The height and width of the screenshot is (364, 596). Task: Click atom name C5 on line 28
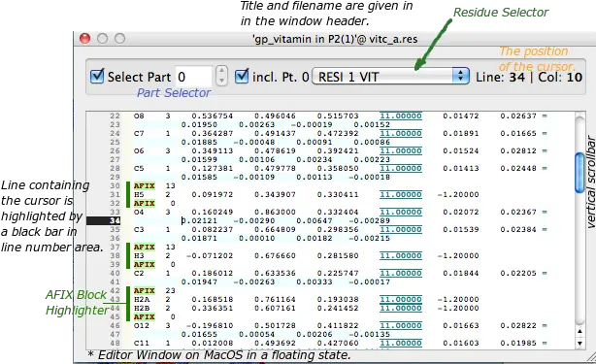point(139,168)
